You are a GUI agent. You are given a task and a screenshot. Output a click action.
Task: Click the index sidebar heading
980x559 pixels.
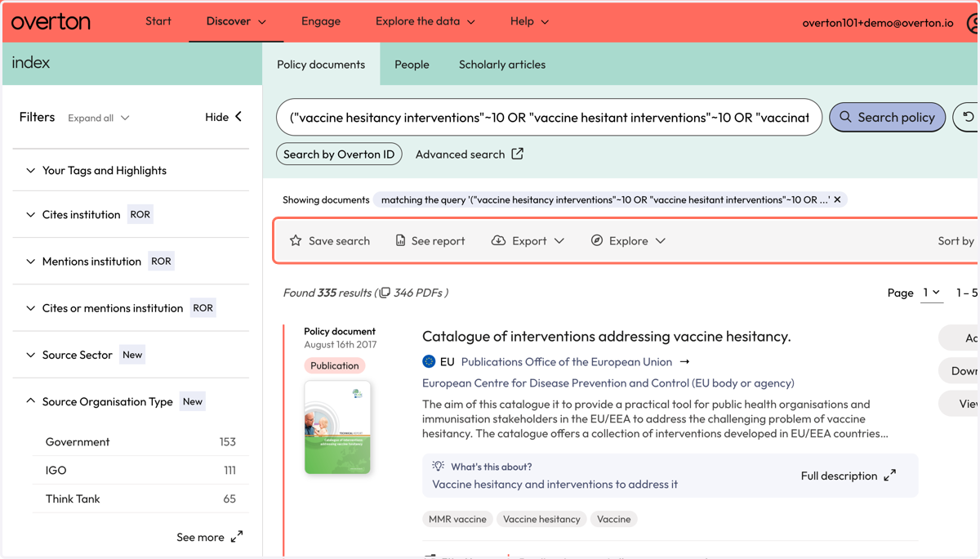pos(31,62)
